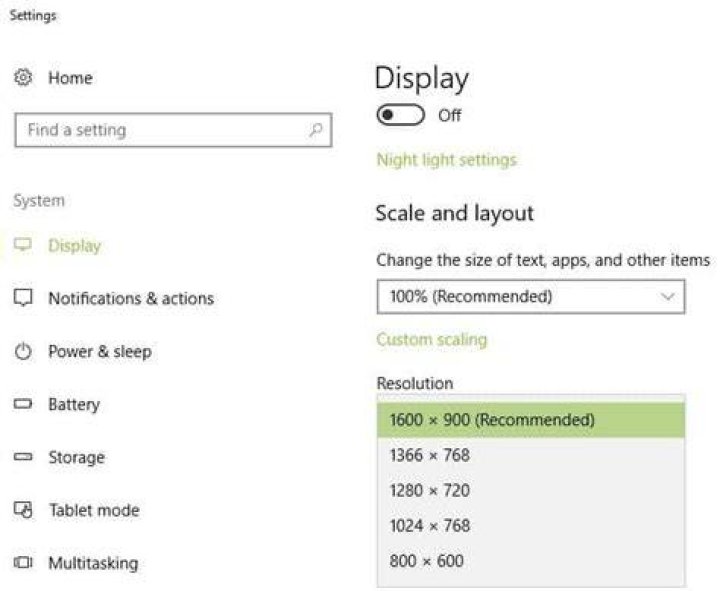Click the Off label beside the toggle
720x591 pixels.
click(x=450, y=115)
